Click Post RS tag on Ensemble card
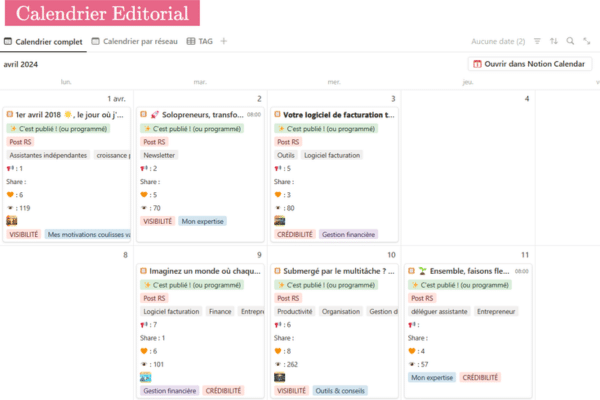Viewport: 600px width, 400px height. coord(422,298)
